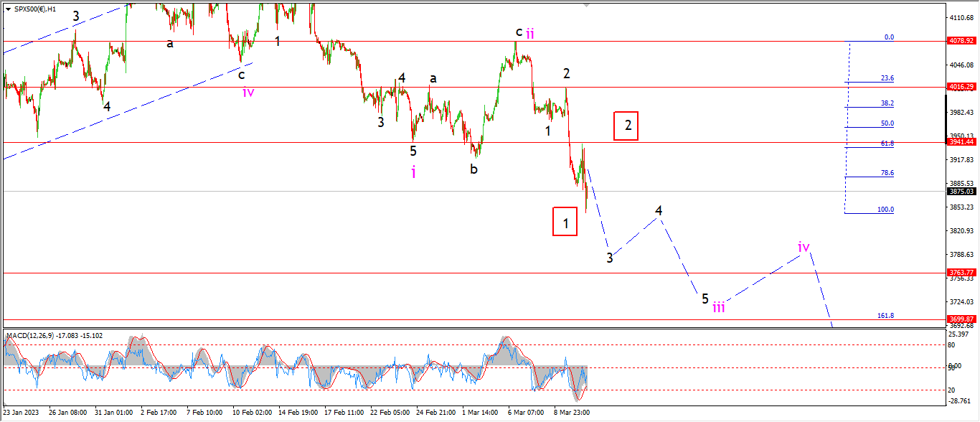Select the projected wave 5 label
Viewport: 980px width, 422px height.
point(705,299)
